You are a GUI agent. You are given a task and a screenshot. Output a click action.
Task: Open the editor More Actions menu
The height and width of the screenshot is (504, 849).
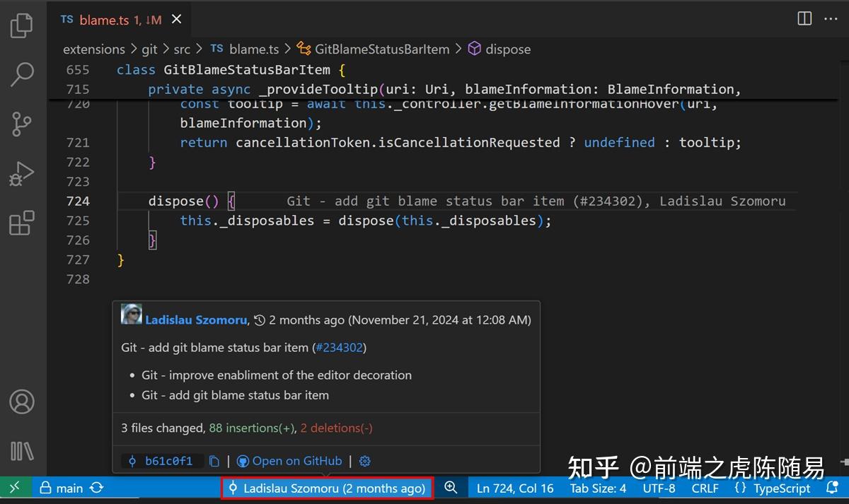point(831,19)
